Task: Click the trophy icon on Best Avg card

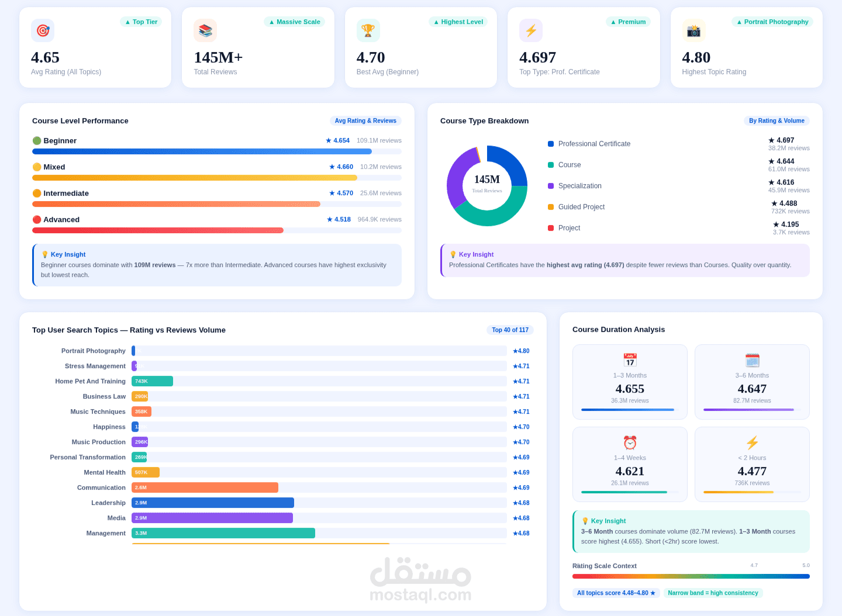Action: 368,30
